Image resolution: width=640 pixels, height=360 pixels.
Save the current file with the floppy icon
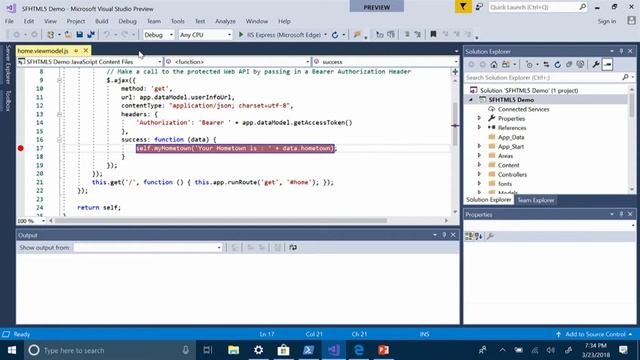pyautogui.click(x=80, y=35)
